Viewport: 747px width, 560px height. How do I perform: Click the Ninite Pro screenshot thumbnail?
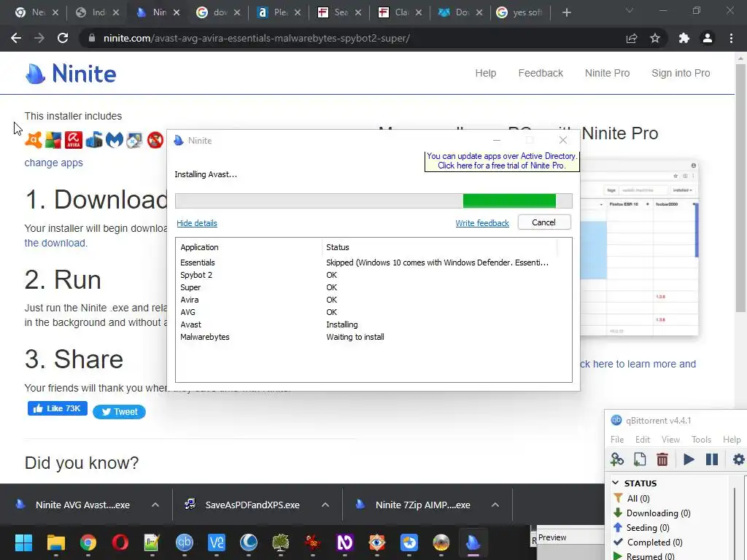pos(639,248)
